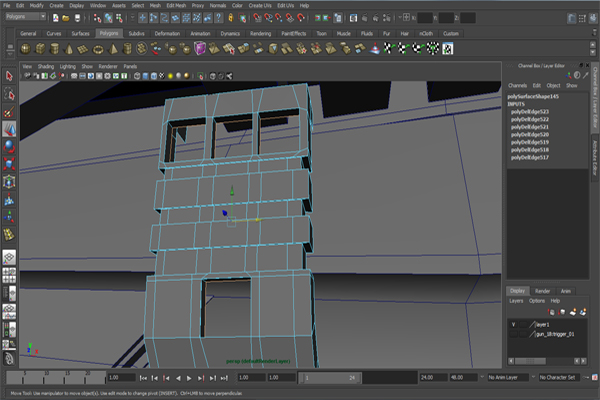
Task: Open the Normals menu
Action: (x=218, y=5)
